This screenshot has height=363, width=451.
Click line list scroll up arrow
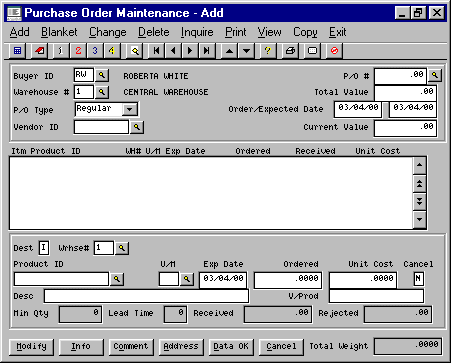pos(419,165)
